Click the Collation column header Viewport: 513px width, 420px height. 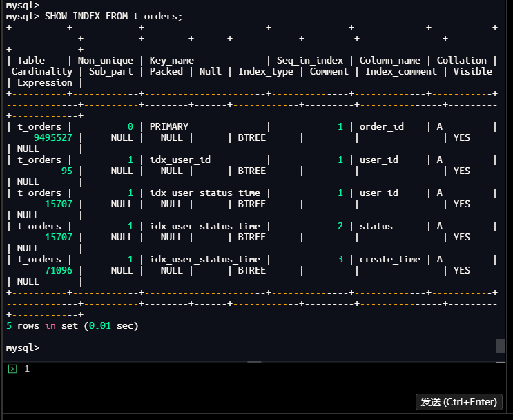(x=462, y=61)
